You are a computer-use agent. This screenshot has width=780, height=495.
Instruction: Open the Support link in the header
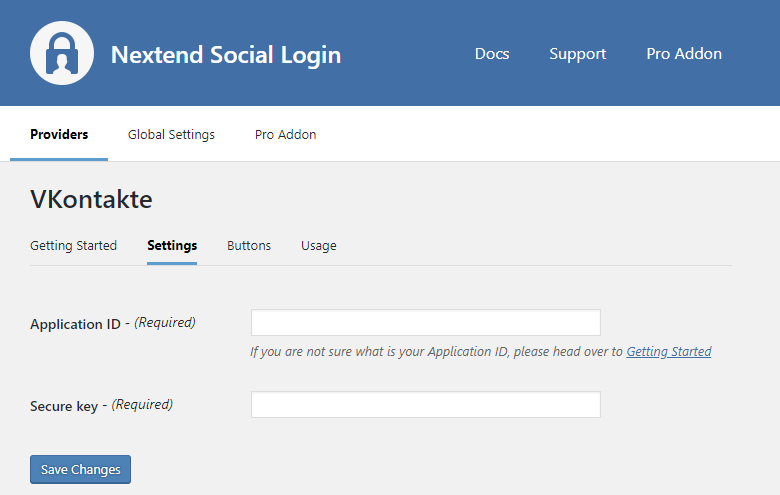point(577,54)
